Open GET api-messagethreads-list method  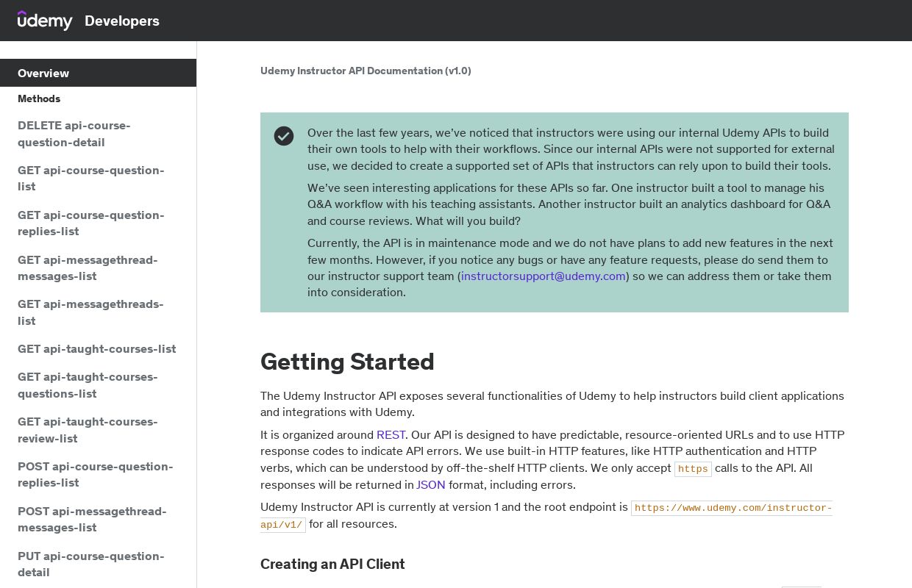(x=90, y=312)
